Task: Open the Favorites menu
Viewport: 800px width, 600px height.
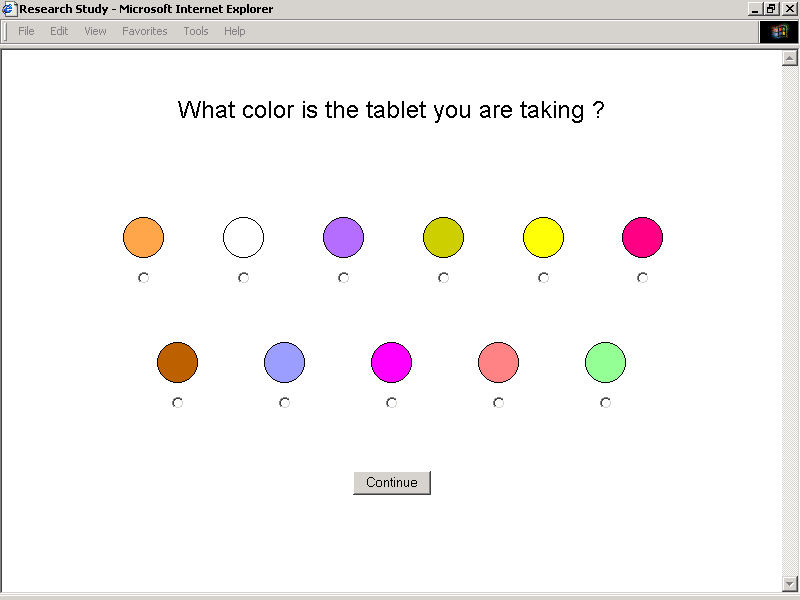Action: pos(145,31)
